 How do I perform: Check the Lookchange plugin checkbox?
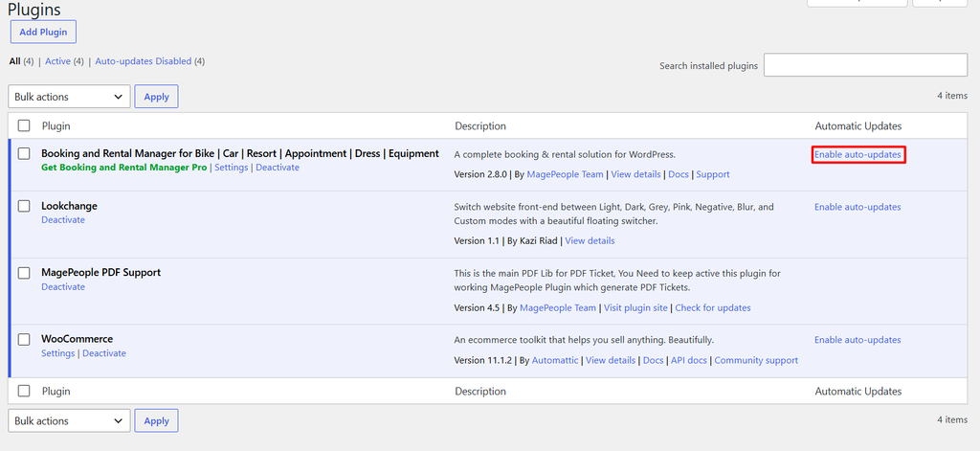(24, 206)
